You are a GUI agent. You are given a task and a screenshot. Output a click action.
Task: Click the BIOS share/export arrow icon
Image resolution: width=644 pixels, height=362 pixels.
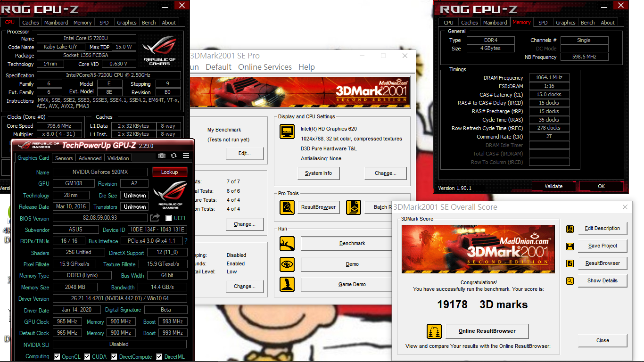[x=155, y=218]
